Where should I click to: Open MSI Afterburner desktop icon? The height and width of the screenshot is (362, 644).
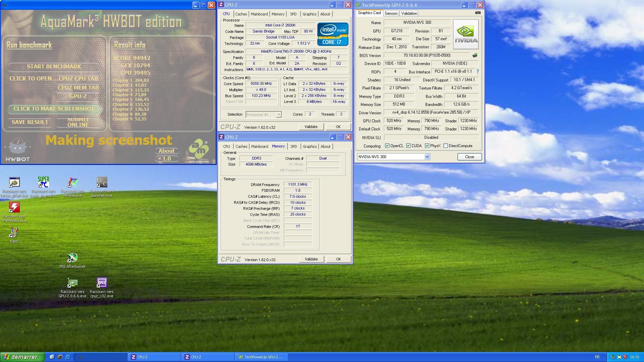tap(72, 261)
